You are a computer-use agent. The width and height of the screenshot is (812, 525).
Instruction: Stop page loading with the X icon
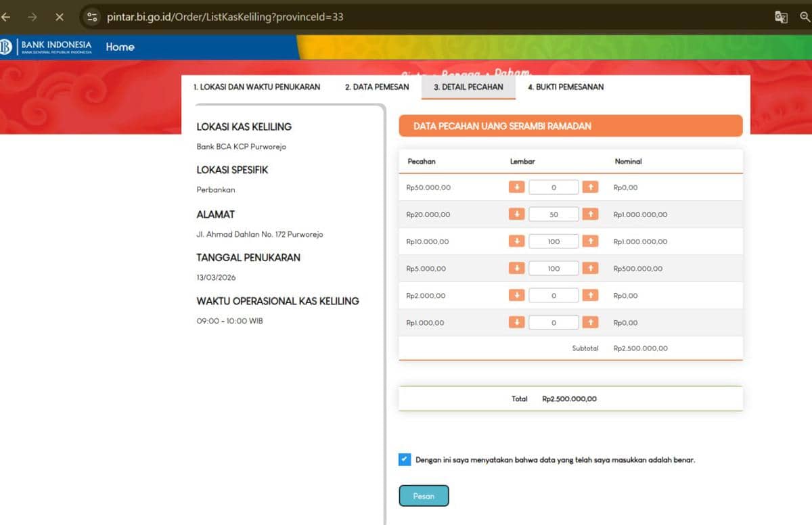point(59,17)
